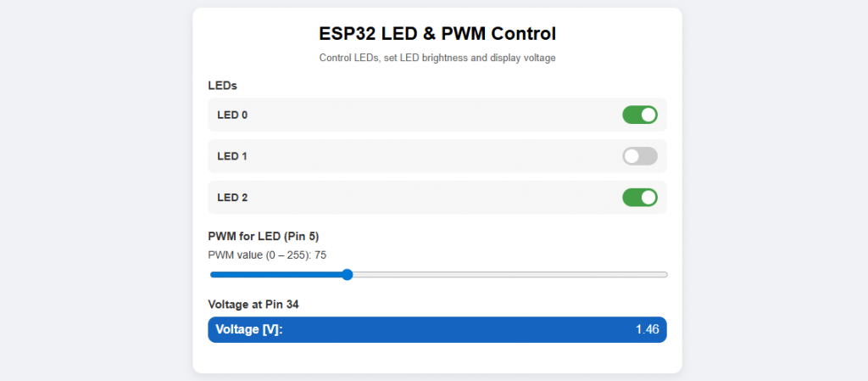The height and width of the screenshot is (381, 868).
Task: Click the "PWM for LED (Pin 5)" heading
Action: click(x=263, y=236)
